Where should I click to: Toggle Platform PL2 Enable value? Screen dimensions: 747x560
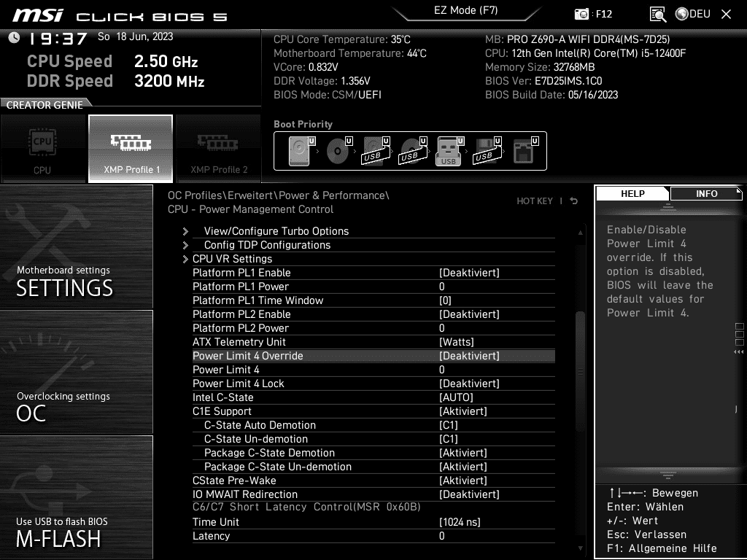click(x=469, y=314)
